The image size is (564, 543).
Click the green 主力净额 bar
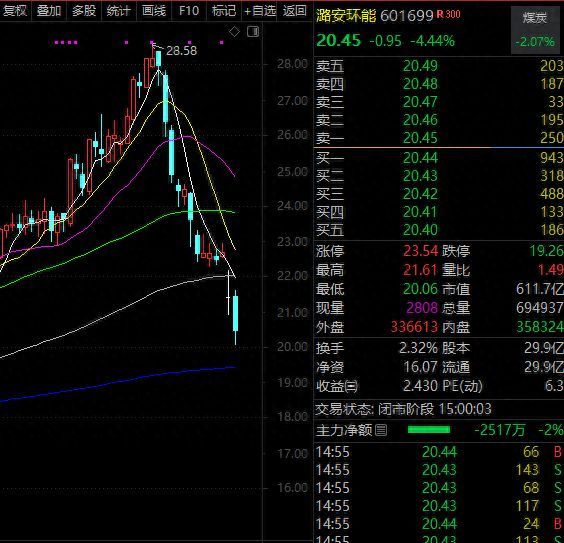click(429, 429)
